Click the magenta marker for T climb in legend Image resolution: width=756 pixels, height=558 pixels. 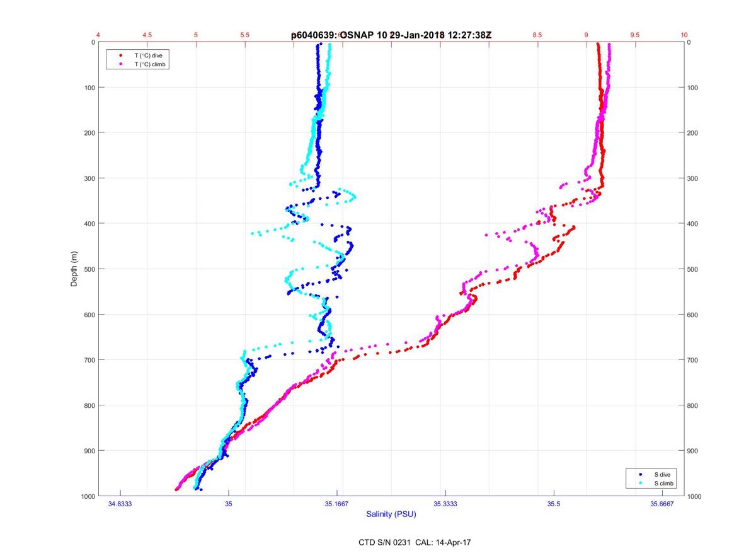click(120, 64)
